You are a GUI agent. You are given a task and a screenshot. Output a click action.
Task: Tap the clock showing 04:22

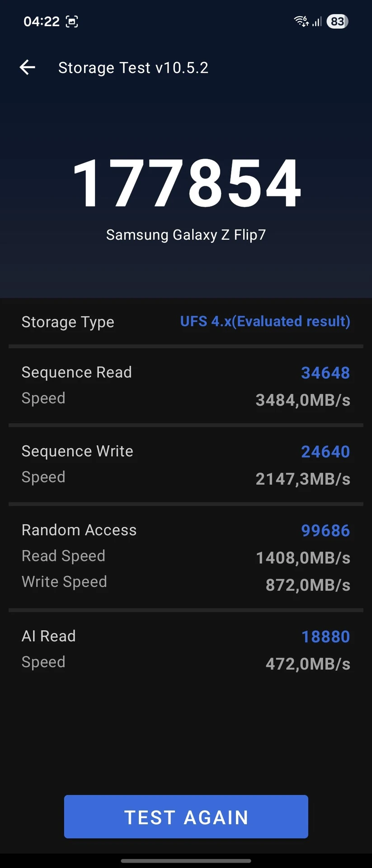coord(42,21)
